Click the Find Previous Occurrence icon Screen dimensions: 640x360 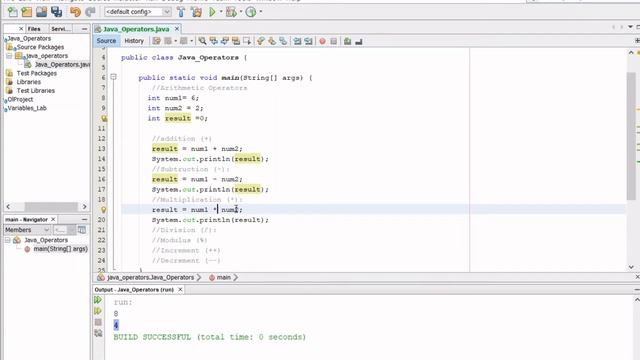coord(213,41)
